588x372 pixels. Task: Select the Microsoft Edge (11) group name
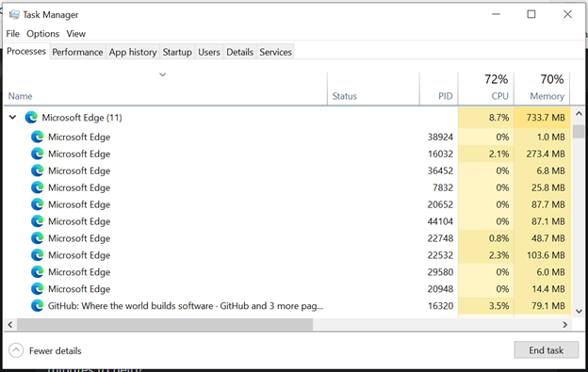[82, 118]
